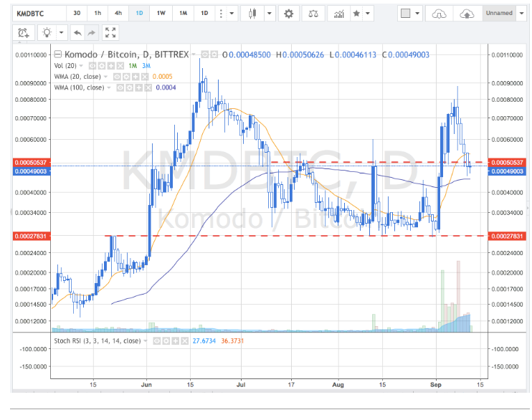This screenshot has width=532, height=420.
Task: Toggle visibility of the WMA (20, close) indicator
Action: pyautogui.click(x=118, y=77)
